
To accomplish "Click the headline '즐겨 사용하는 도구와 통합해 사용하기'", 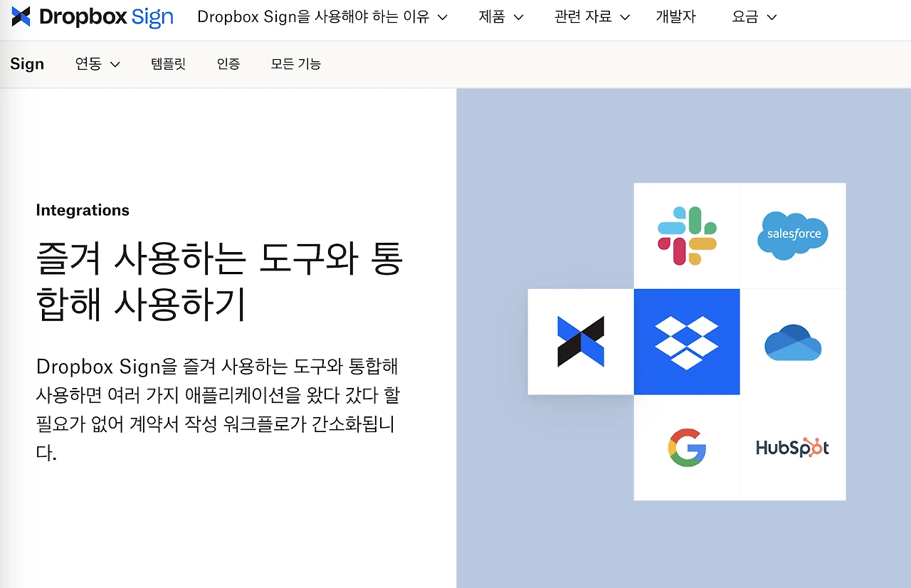I will [219, 283].
